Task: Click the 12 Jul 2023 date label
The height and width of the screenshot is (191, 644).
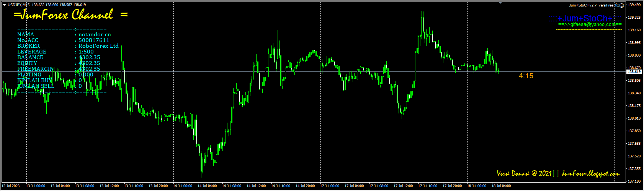Action: point(11,186)
